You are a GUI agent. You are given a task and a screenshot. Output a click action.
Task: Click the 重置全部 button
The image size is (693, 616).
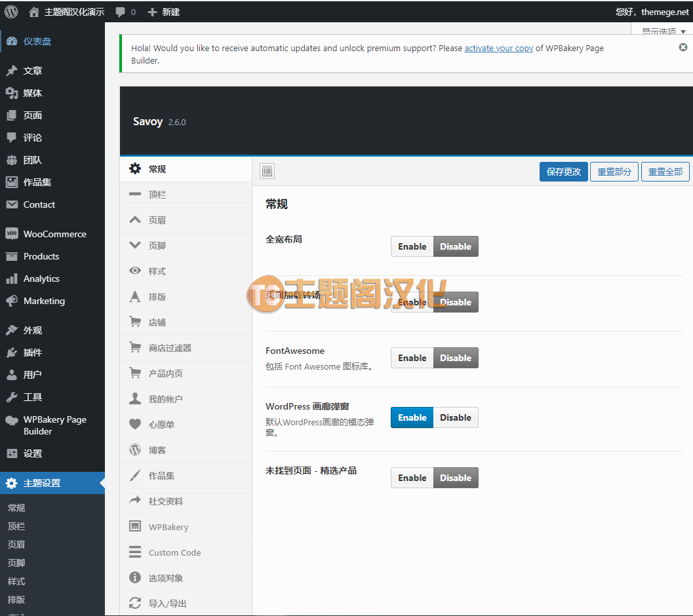point(665,172)
